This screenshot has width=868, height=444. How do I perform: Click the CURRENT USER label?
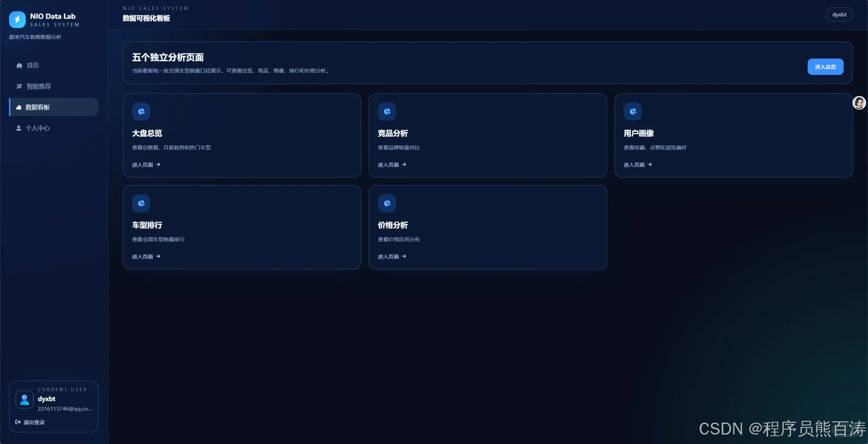[63, 390]
